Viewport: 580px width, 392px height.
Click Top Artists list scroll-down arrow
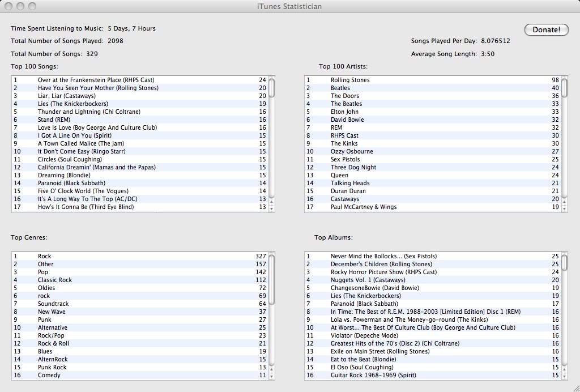point(565,208)
